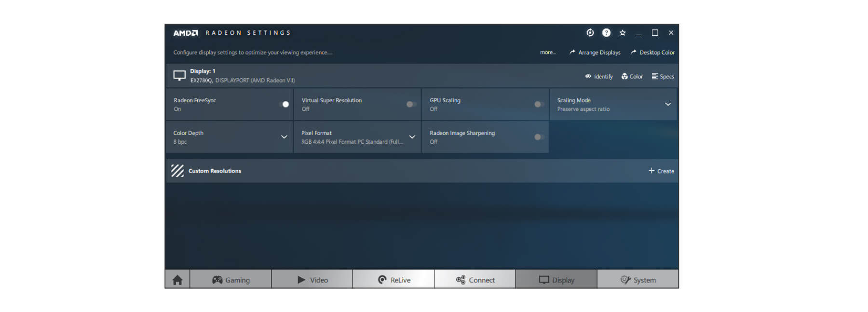The image size is (868, 312).
Task: Maximize the Radeon Settings window
Action: pos(655,33)
